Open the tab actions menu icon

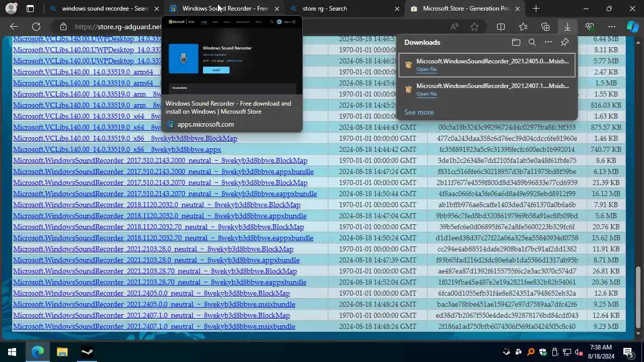[30, 9]
